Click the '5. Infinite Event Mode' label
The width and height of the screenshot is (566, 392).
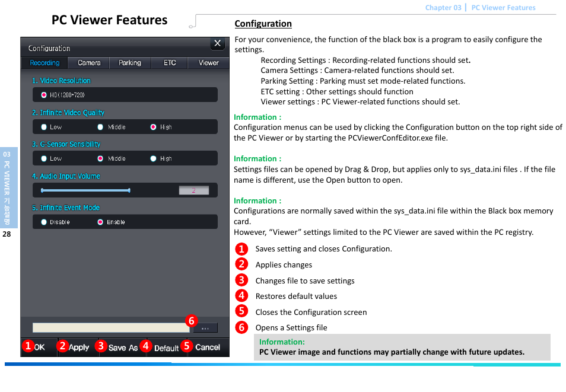click(x=66, y=208)
